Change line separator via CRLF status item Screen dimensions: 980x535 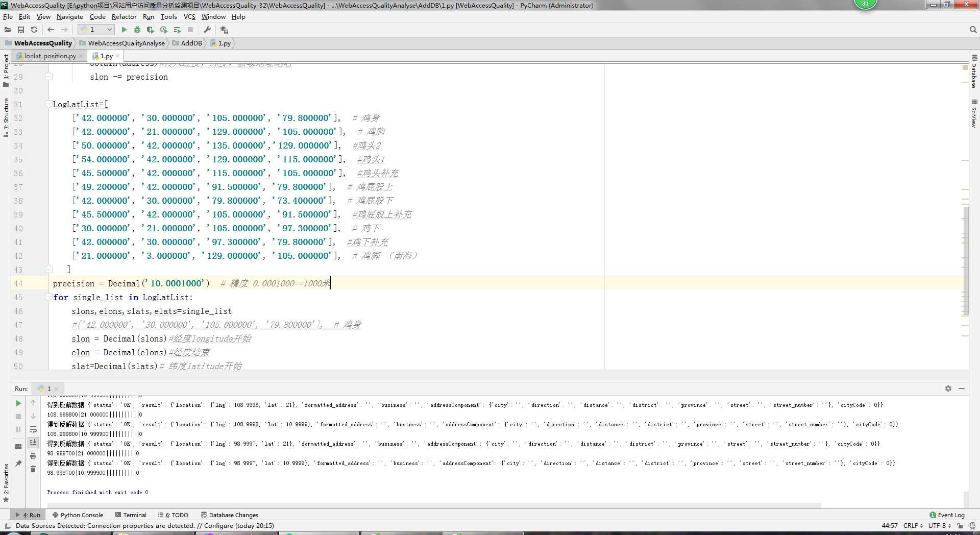point(913,525)
